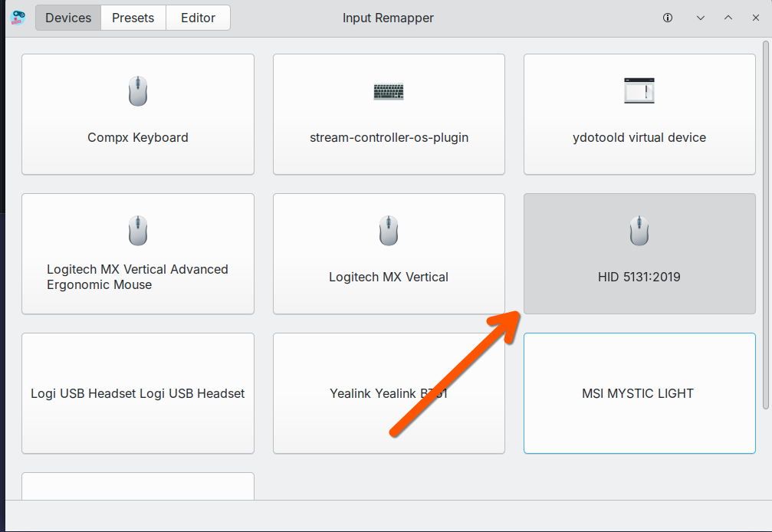
Task: Click the mouse icon on Logitech MX Vertical Advanced
Action: tap(138, 230)
